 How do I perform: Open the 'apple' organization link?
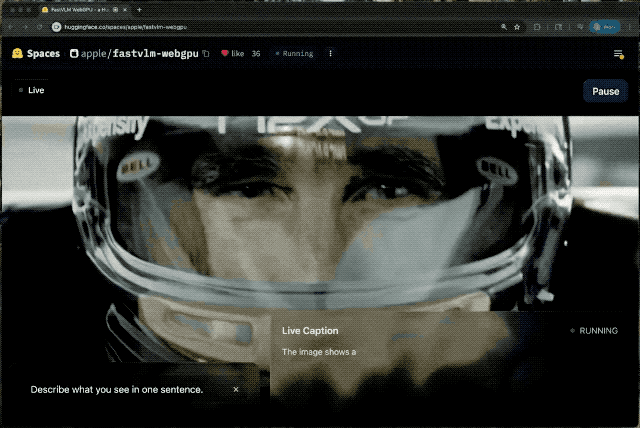click(x=94, y=53)
